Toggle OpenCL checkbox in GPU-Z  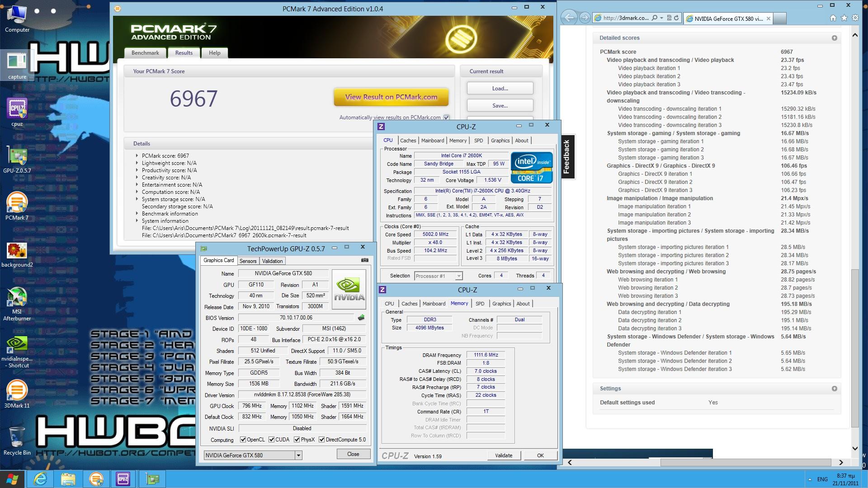[243, 440]
